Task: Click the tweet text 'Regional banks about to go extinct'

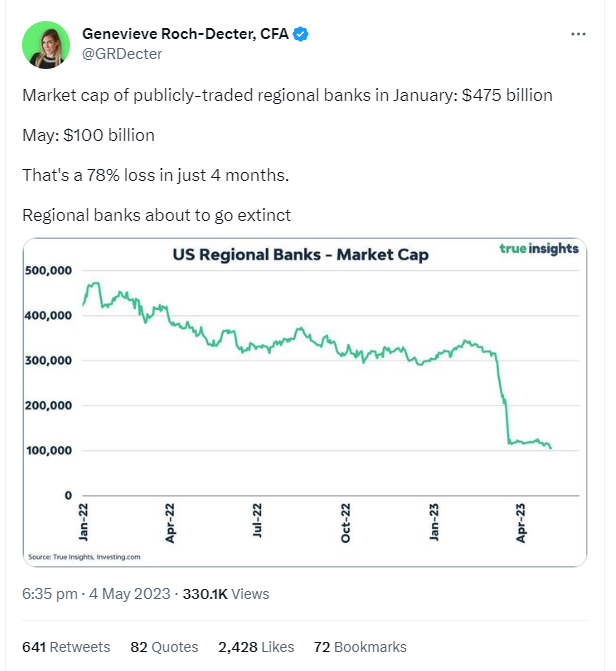Action: [x=156, y=215]
